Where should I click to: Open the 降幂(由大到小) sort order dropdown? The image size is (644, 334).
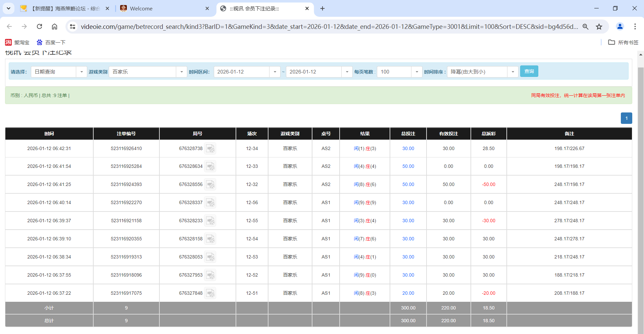[512, 71]
